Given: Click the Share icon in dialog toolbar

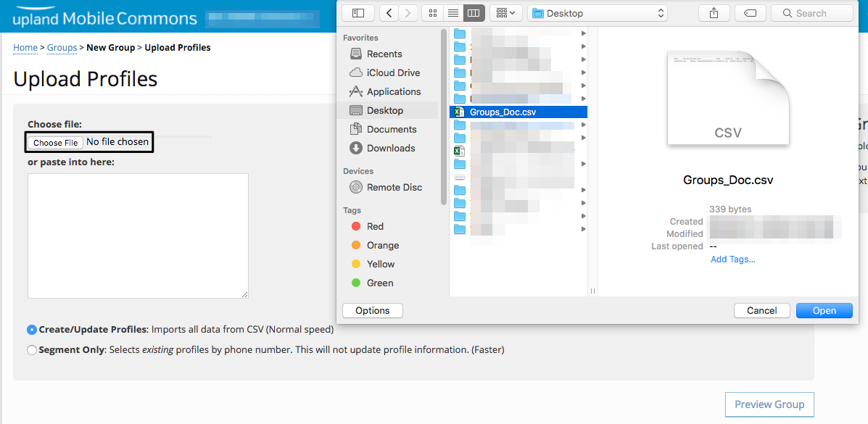Looking at the screenshot, I should [714, 13].
